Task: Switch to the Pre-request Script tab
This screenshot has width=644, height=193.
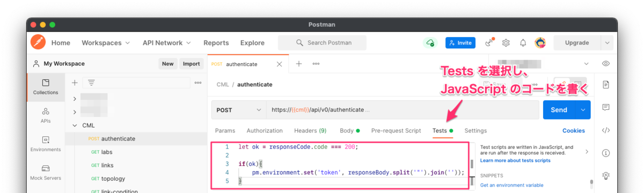Action: coord(396,131)
